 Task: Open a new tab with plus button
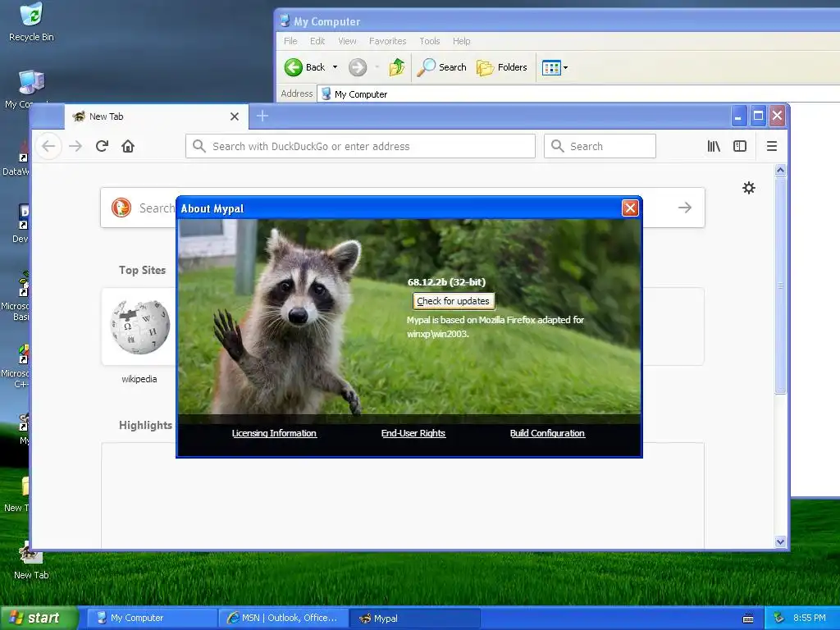coord(262,116)
